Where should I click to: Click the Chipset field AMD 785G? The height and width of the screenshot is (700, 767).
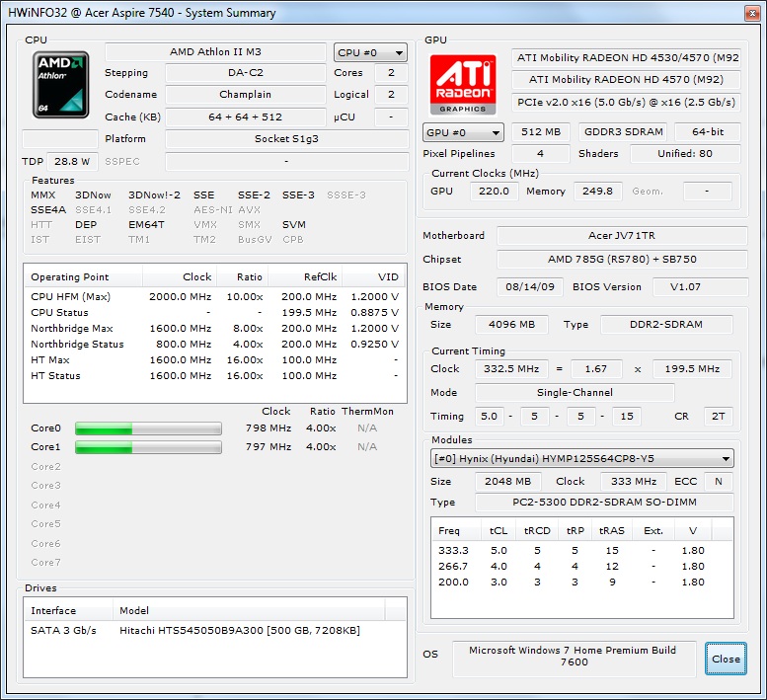[622, 260]
